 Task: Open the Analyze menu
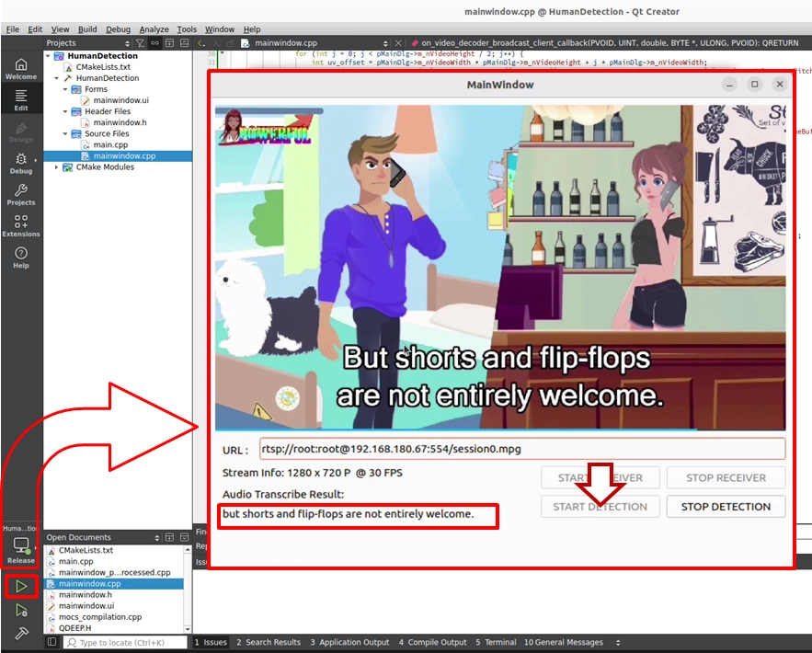(x=154, y=29)
